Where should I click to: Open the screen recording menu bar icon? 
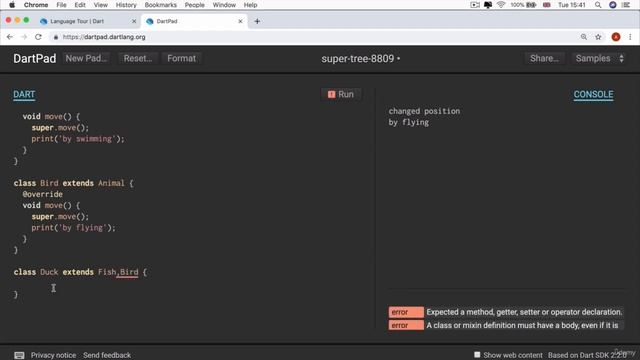click(475, 5)
